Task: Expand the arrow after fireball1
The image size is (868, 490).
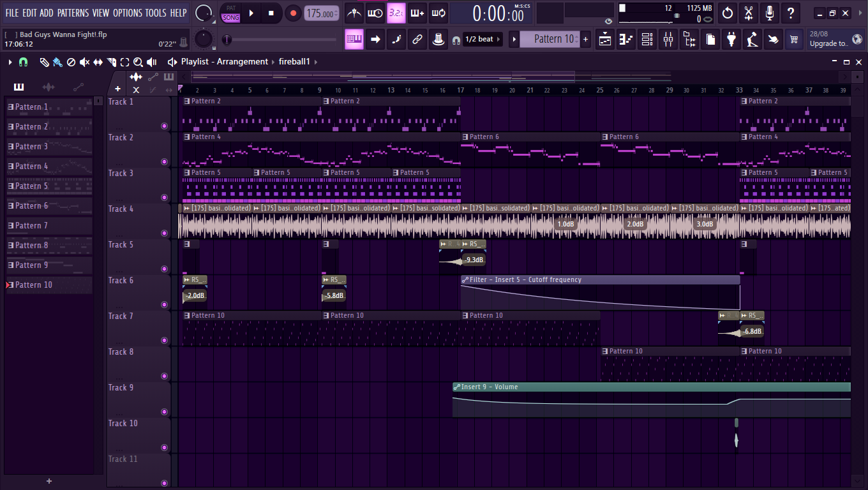Action: (315, 62)
